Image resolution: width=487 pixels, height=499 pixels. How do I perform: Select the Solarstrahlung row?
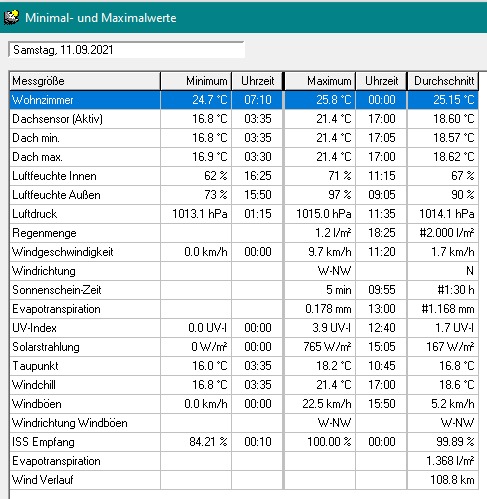pyautogui.click(x=244, y=347)
